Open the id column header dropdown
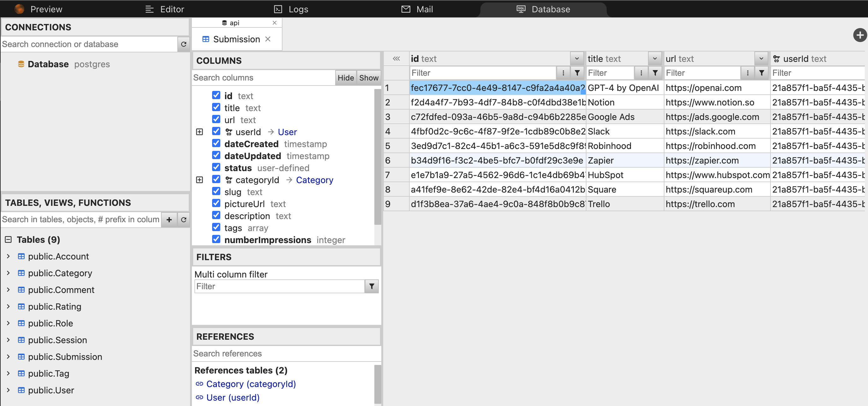Image resolution: width=868 pixels, height=406 pixels. [x=577, y=59]
